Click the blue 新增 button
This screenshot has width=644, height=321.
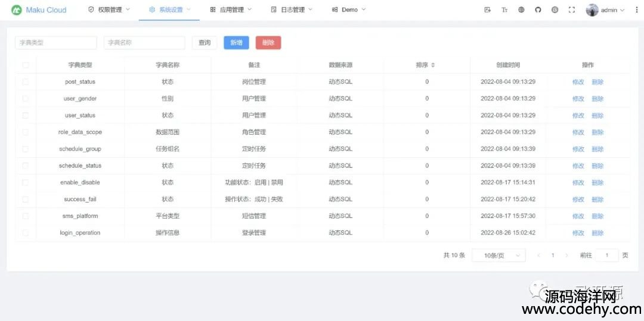point(236,43)
